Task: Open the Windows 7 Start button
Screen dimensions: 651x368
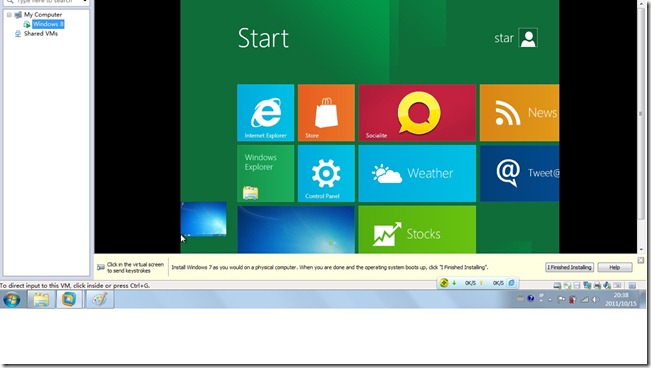Action: [x=11, y=299]
